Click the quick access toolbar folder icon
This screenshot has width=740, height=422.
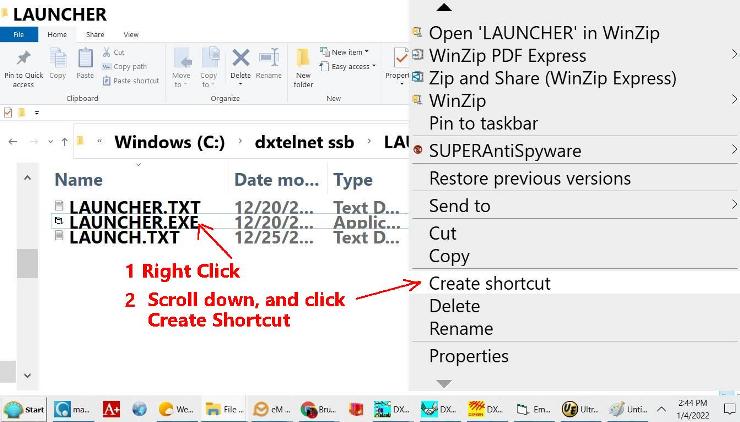pos(22,112)
